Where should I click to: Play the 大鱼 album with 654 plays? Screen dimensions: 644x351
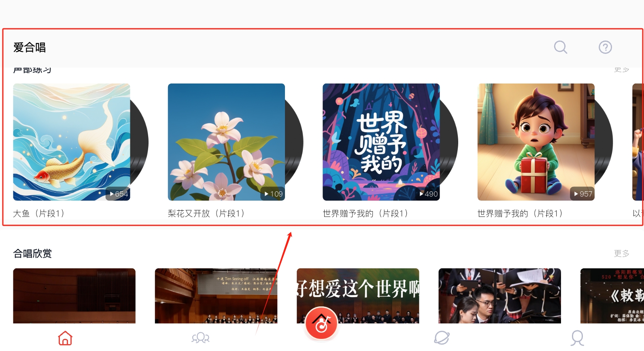click(x=72, y=142)
